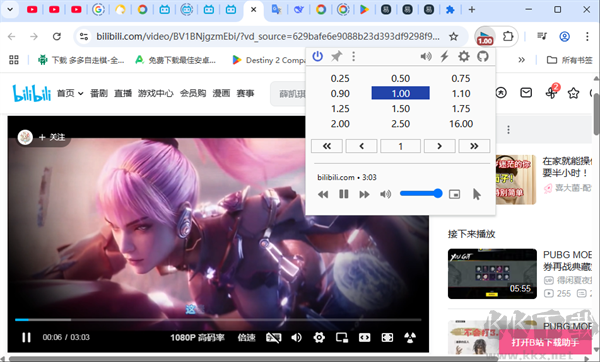Expand the 首页 dropdown on bilibili header
The height and width of the screenshot is (362, 600).
click(70, 93)
